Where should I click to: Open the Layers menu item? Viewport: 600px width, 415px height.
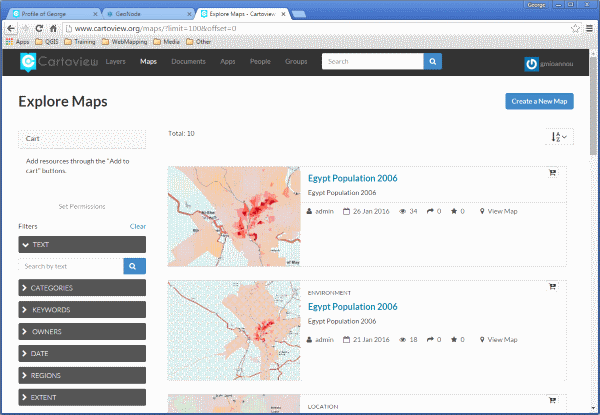tap(116, 61)
